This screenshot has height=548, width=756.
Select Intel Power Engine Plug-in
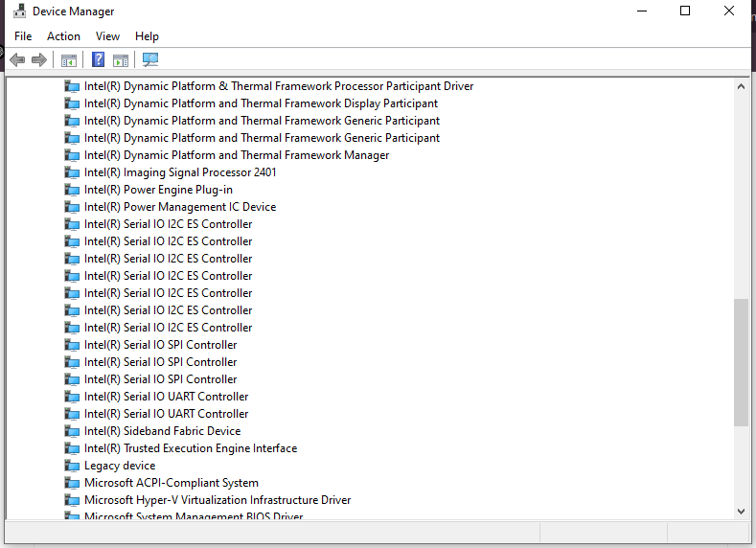click(x=158, y=190)
